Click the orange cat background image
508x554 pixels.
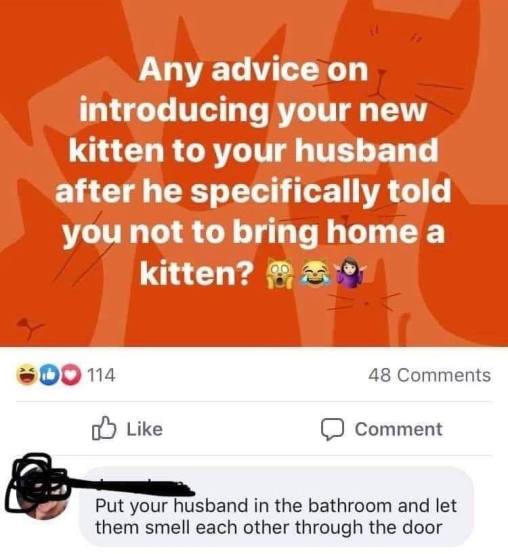[x=254, y=173]
